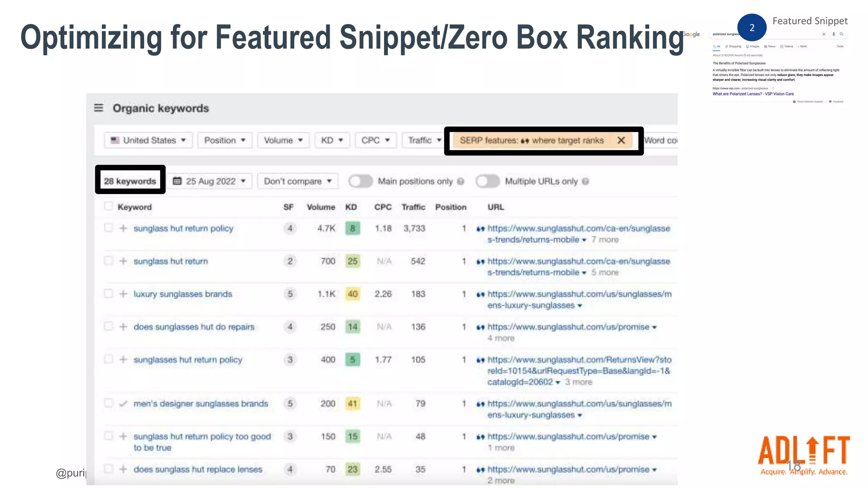
Task: Check box for men's designer sunglasses brands
Action: pyautogui.click(x=108, y=402)
